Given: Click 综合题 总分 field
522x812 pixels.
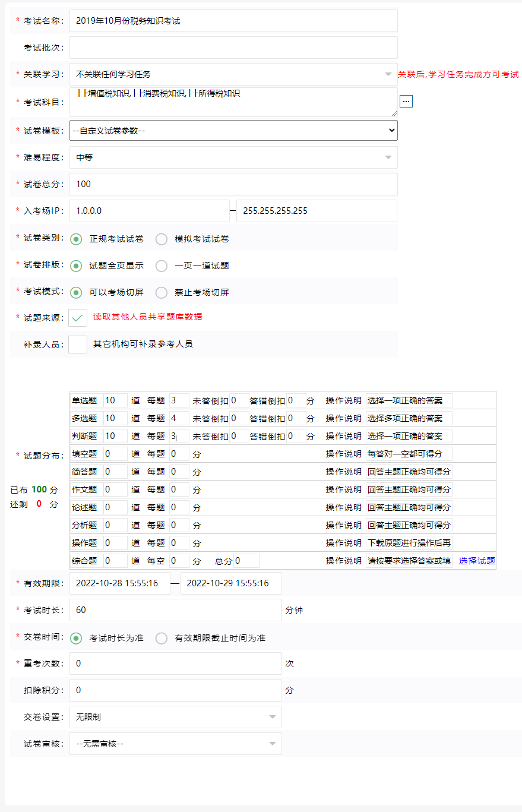Looking at the screenshot, I should tap(246, 561).
